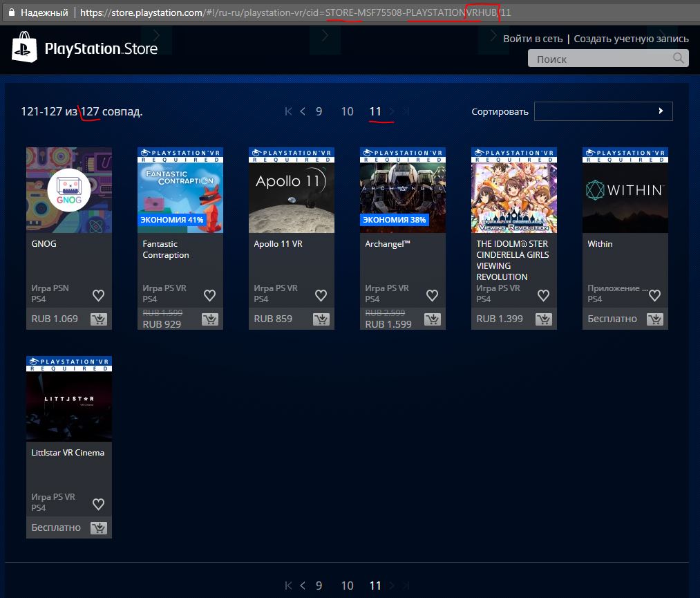This screenshot has height=598, width=700.
Task: Select page 10 in top pagination
Action: point(347,111)
